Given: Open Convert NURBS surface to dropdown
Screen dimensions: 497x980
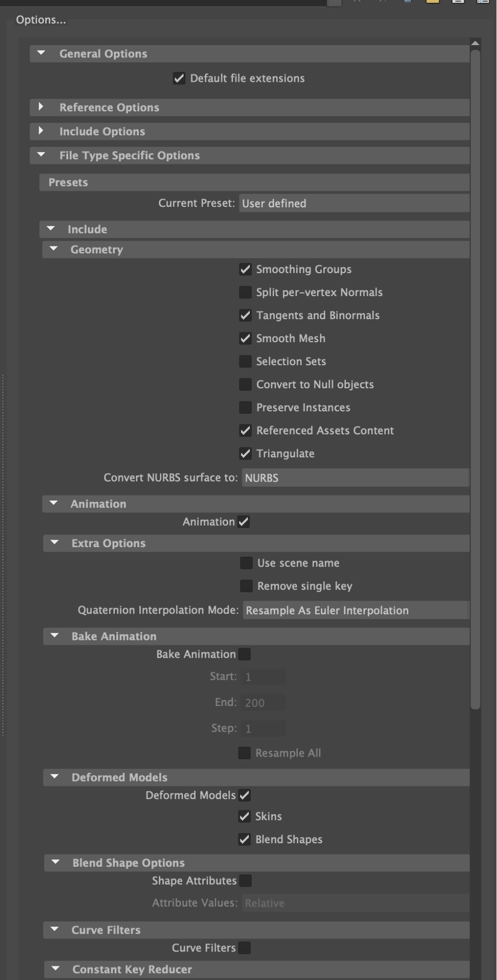Looking at the screenshot, I should (x=355, y=477).
